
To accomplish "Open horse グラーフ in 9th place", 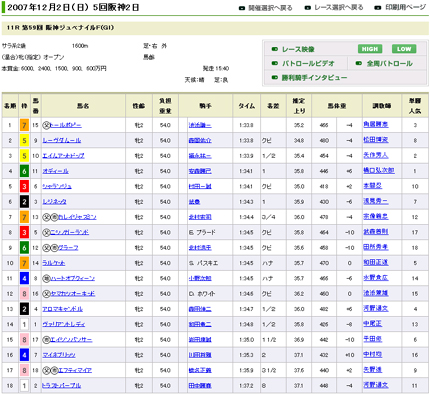I will [68, 248].
